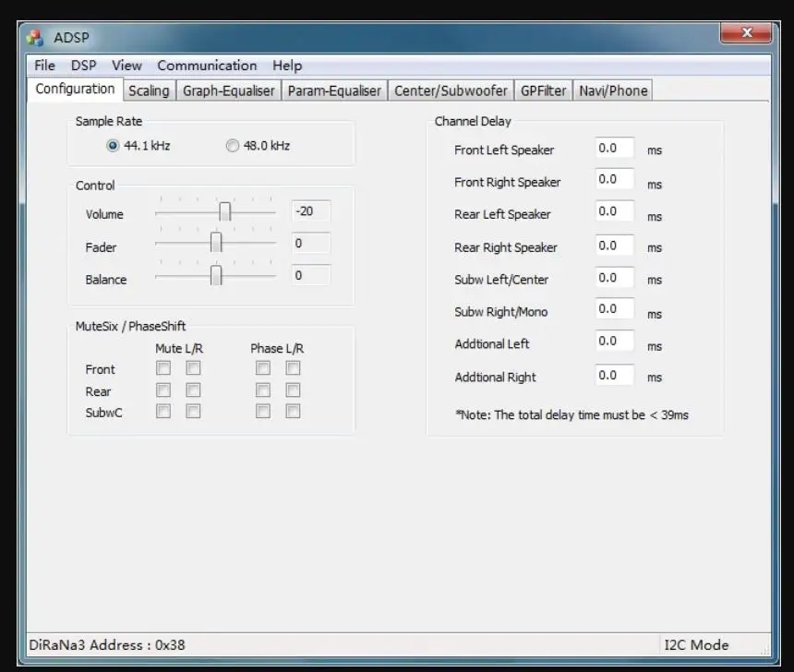
Task: Open the Communication menu
Action: coord(207,66)
